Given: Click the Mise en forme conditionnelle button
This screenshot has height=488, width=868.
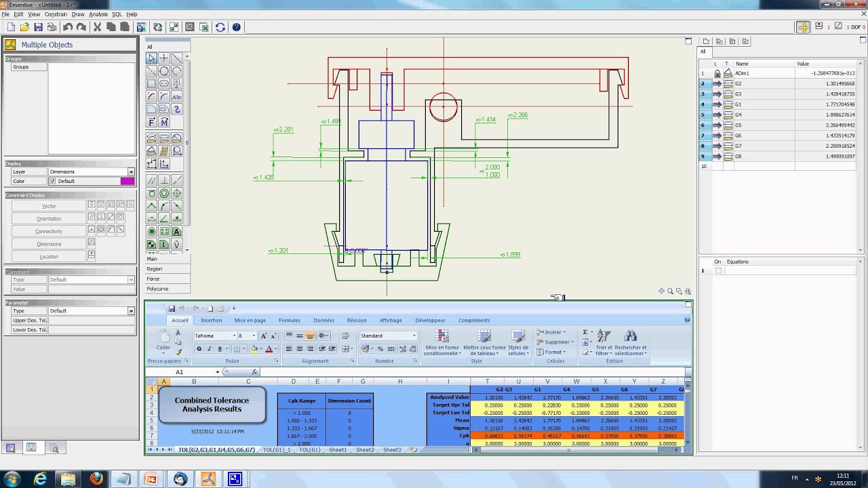Looking at the screenshot, I should (442, 343).
